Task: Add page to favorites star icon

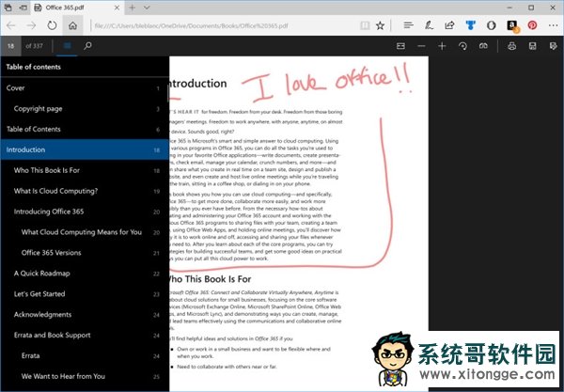Action: tap(380, 25)
